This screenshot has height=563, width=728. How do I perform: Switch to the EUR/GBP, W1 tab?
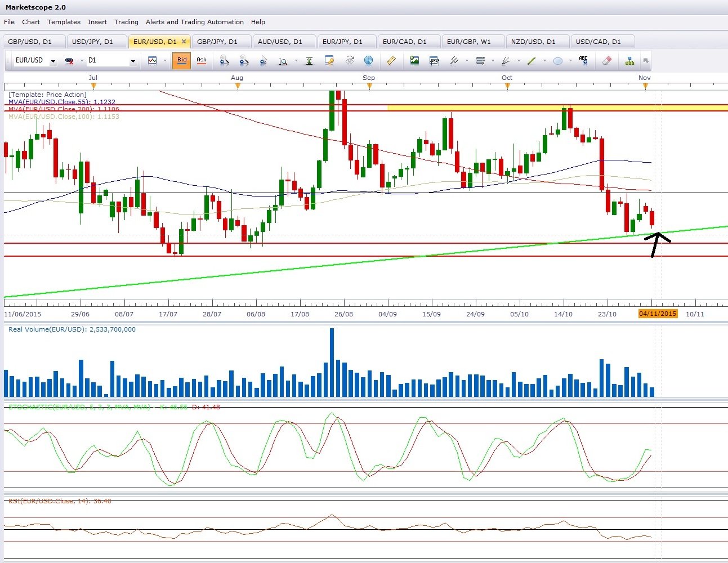coord(473,42)
